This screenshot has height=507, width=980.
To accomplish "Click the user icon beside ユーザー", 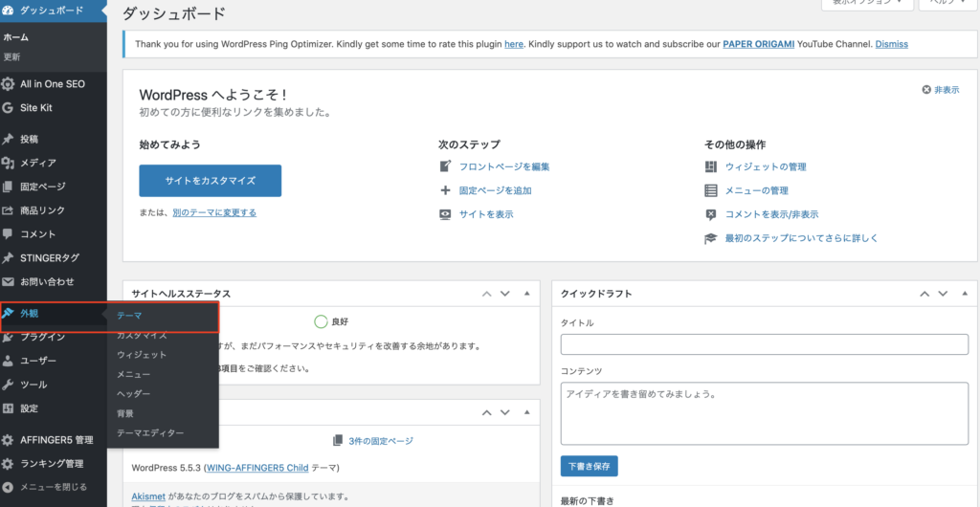I will tap(9, 361).
